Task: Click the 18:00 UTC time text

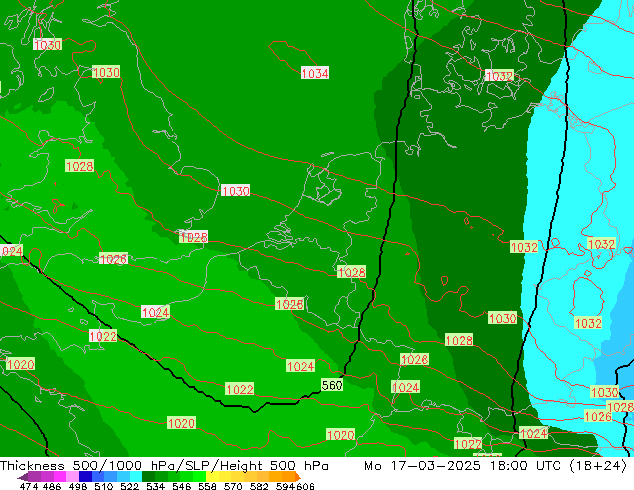Action: coord(525,466)
